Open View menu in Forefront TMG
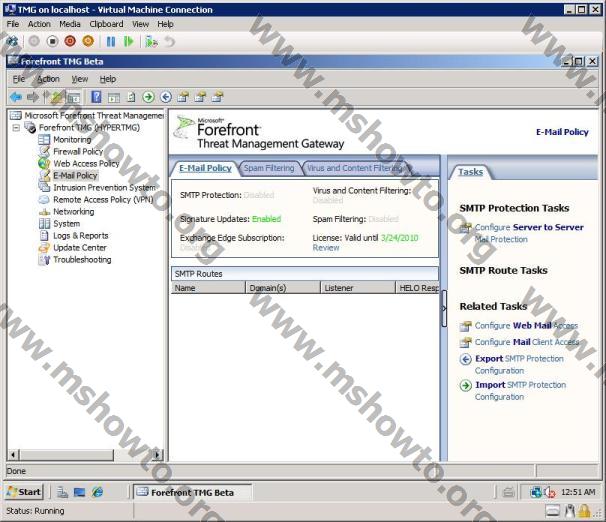The image size is (606, 522). click(80, 79)
